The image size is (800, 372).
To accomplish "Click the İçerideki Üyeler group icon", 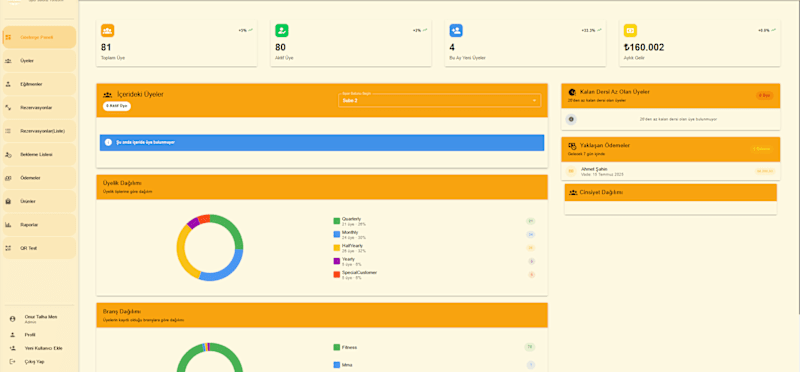I will coord(108,95).
